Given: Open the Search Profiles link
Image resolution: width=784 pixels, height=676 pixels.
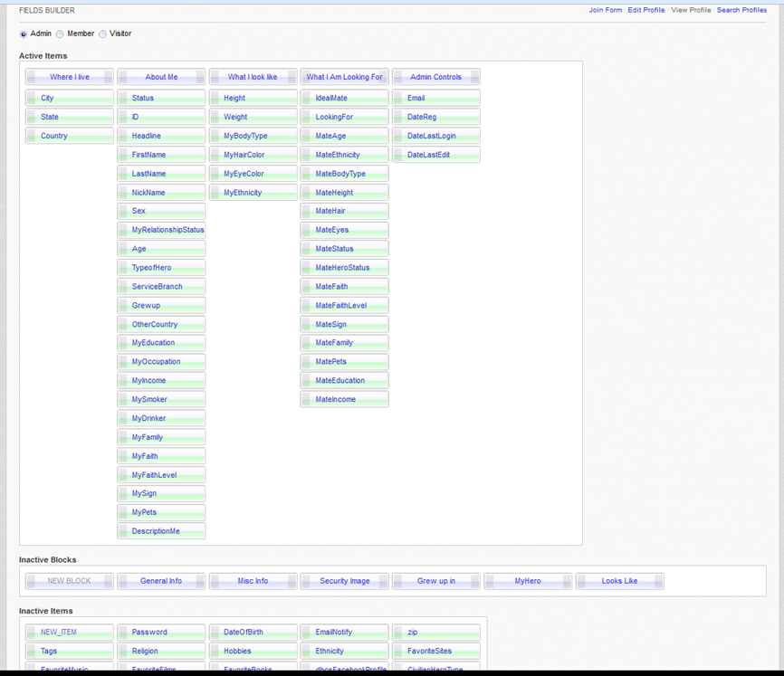Looking at the screenshot, I should pyautogui.click(x=741, y=10).
